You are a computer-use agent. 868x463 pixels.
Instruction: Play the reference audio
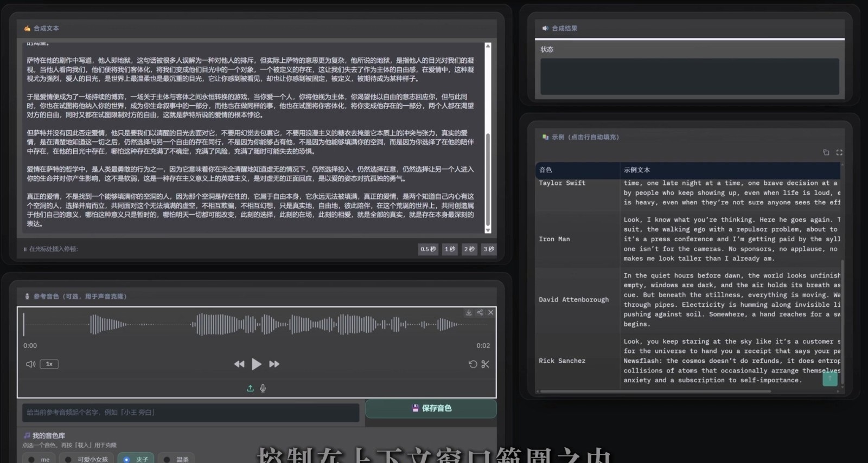point(257,364)
